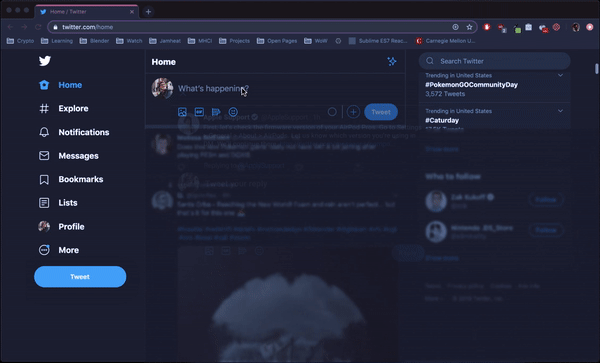The height and width of the screenshot is (363, 600).
Task: Open #Caturday trend
Action: [x=442, y=120]
